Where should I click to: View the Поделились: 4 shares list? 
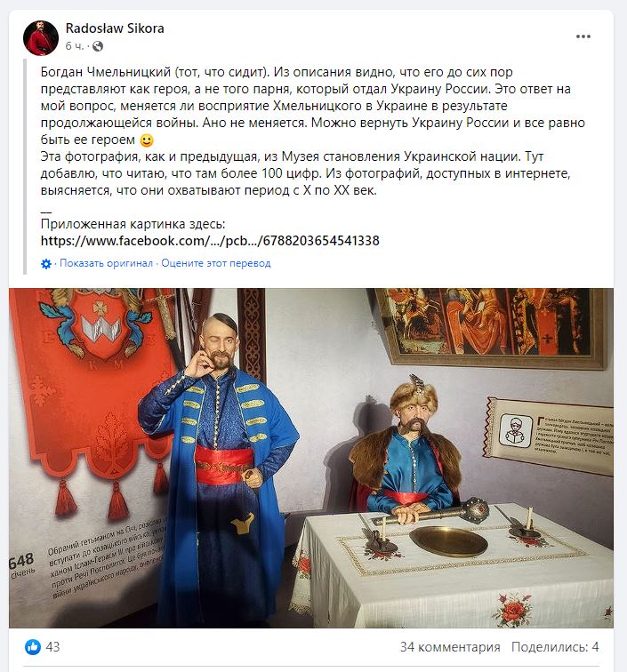click(555, 647)
